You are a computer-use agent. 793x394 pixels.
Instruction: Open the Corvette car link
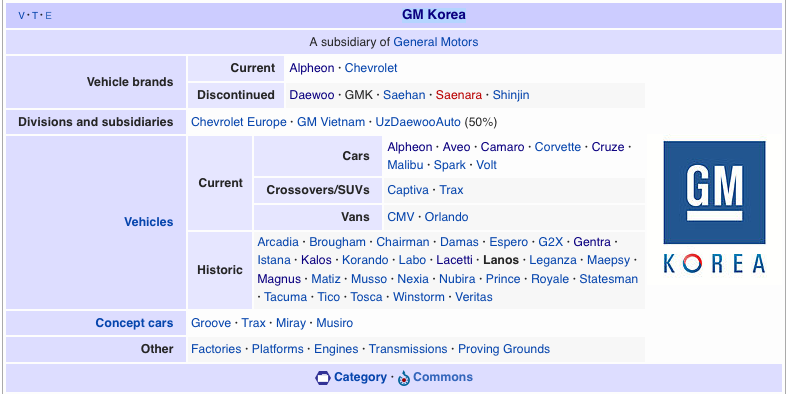pyautogui.click(x=558, y=147)
